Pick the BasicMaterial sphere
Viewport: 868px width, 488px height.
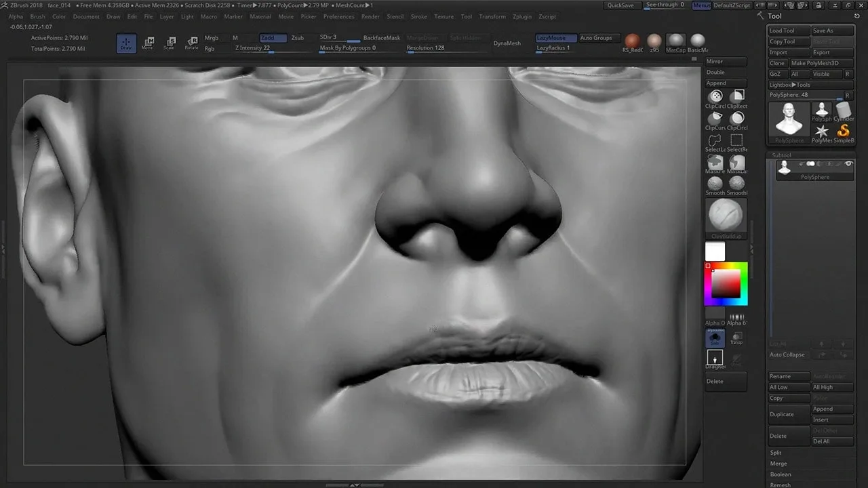point(697,43)
